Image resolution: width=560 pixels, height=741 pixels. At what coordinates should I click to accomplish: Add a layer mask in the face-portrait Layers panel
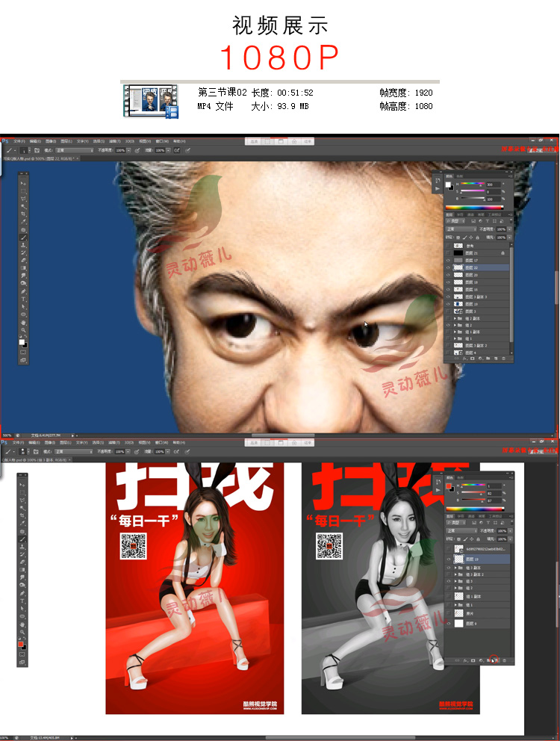472,359
